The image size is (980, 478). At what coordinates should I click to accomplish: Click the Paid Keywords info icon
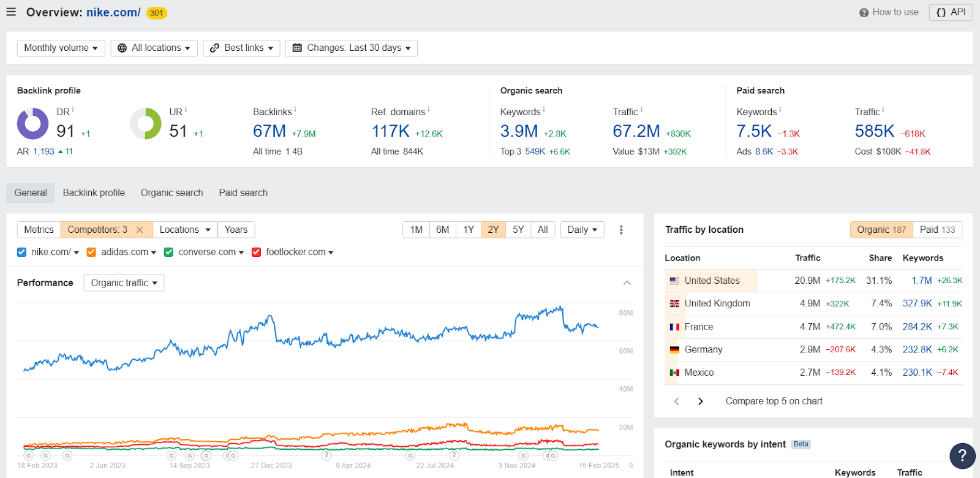point(780,110)
